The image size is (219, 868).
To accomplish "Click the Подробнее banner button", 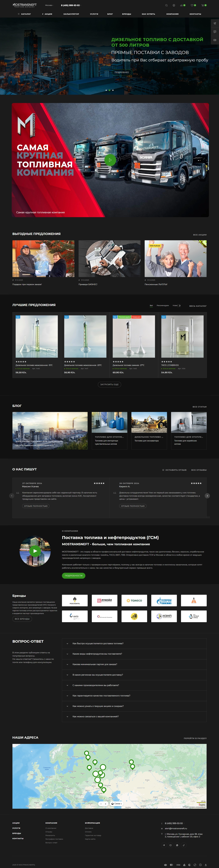I will [x=122, y=72].
